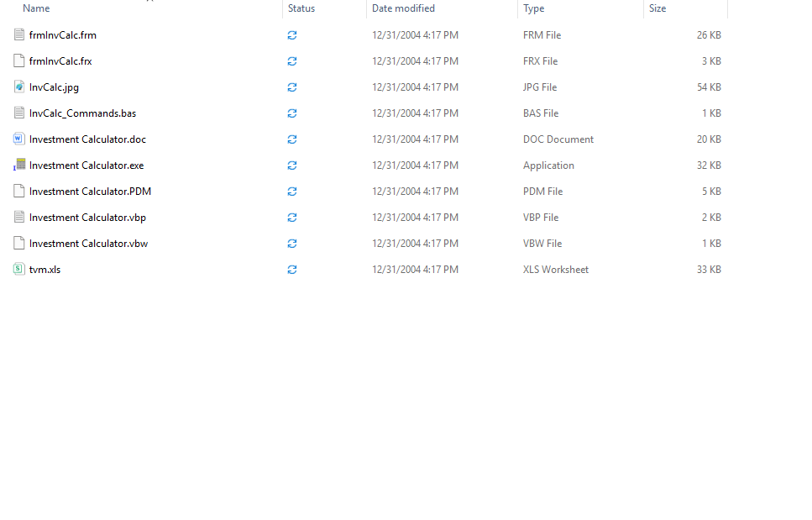This screenshot has width=812, height=520.
Task: Click sync status icon for InvCalc.jpg
Action: click(292, 87)
